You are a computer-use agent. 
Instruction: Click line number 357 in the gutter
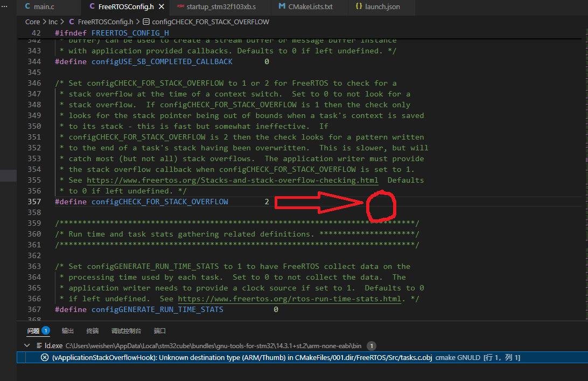pyautogui.click(x=34, y=202)
